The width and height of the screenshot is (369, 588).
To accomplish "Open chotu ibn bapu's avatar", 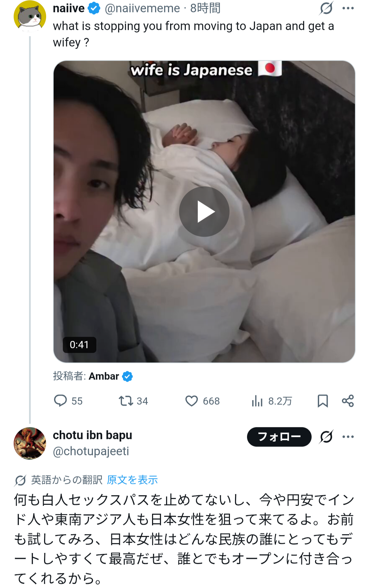I will click(30, 443).
